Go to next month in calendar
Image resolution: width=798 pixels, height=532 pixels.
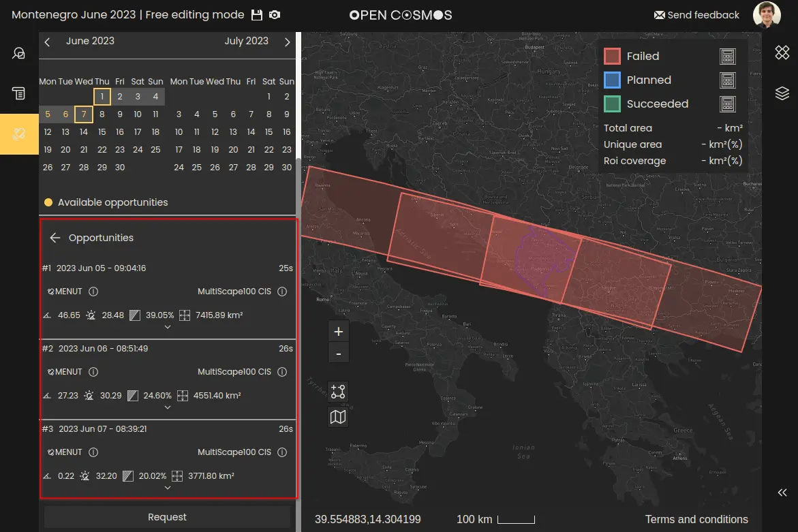tap(288, 42)
